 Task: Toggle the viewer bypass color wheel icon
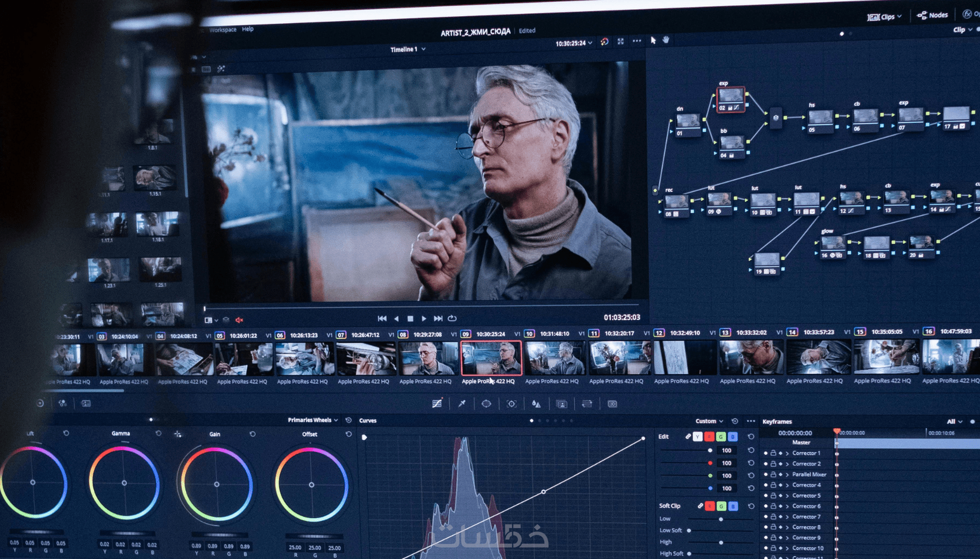(x=604, y=41)
